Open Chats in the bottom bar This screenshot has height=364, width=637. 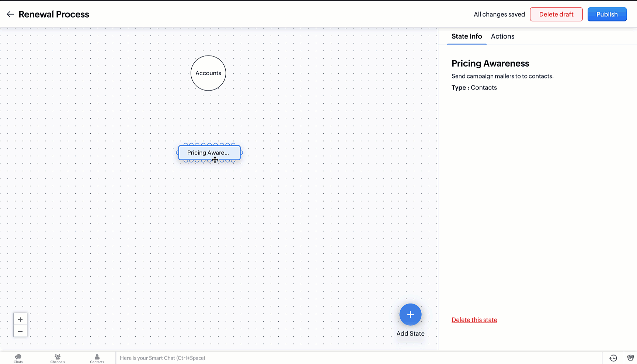(18, 358)
